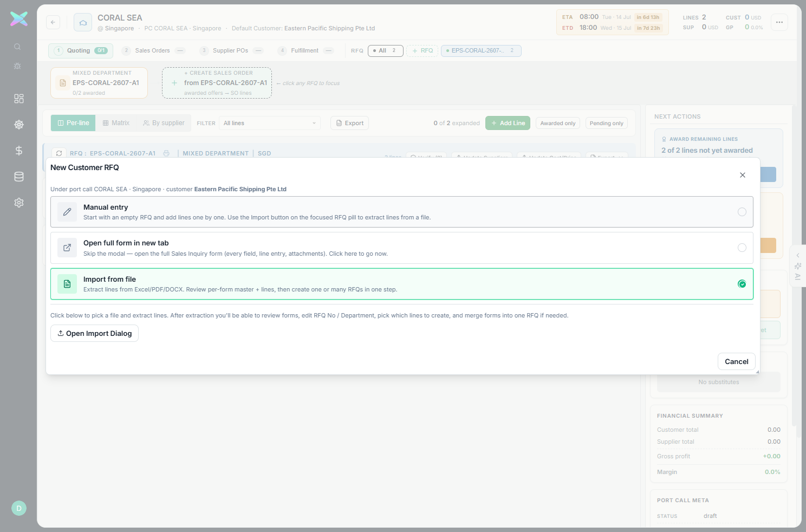Click the Add Line button

pos(508,123)
